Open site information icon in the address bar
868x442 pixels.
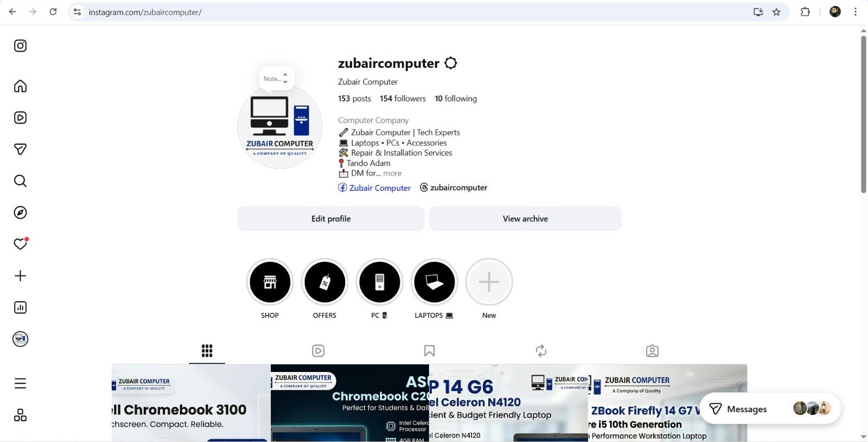(78, 12)
